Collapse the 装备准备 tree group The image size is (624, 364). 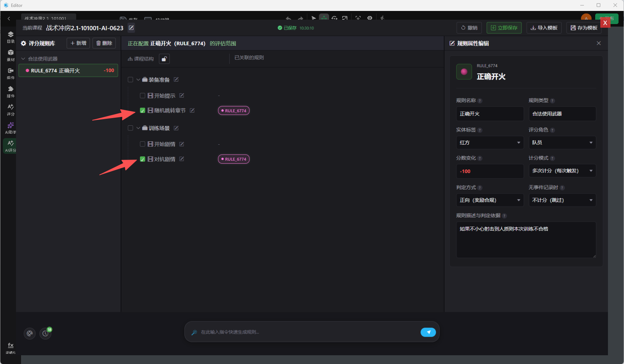click(x=138, y=79)
